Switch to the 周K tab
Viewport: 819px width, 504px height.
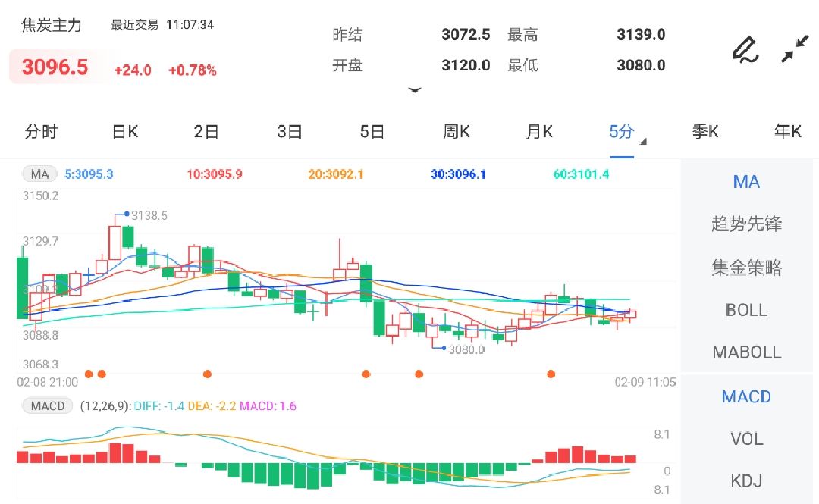point(456,132)
